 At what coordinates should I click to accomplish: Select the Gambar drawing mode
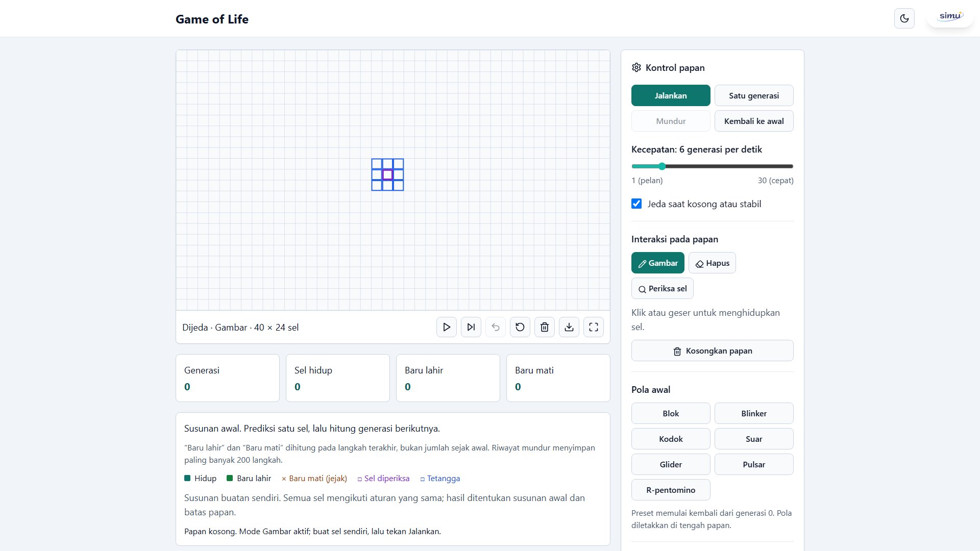tap(658, 263)
